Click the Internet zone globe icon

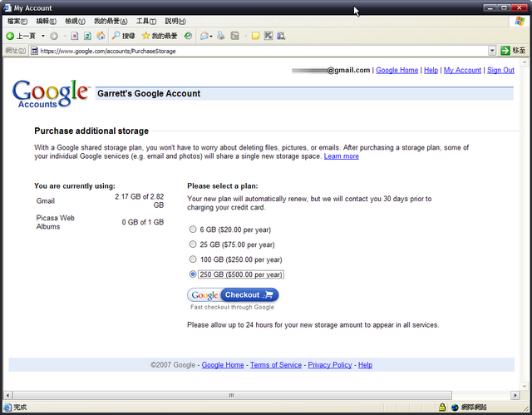coord(455,408)
